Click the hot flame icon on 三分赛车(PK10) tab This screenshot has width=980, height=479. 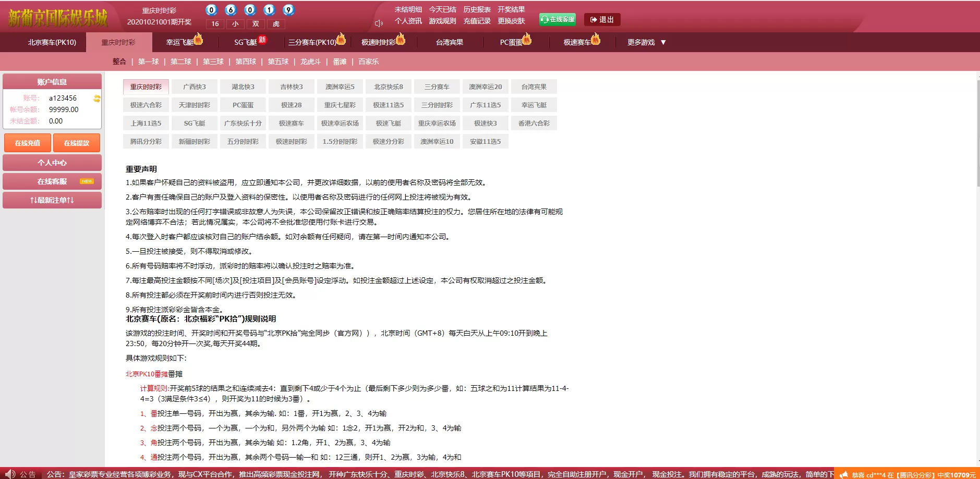click(341, 39)
